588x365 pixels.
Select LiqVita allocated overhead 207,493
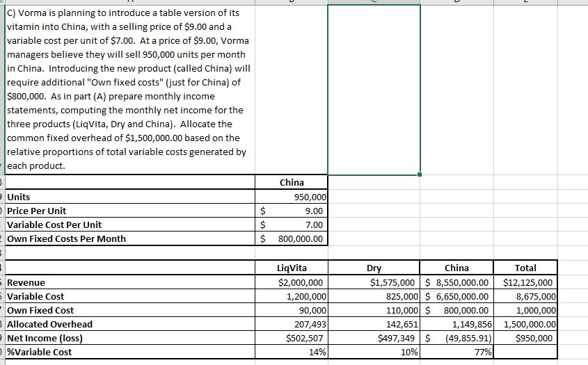click(x=292, y=324)
